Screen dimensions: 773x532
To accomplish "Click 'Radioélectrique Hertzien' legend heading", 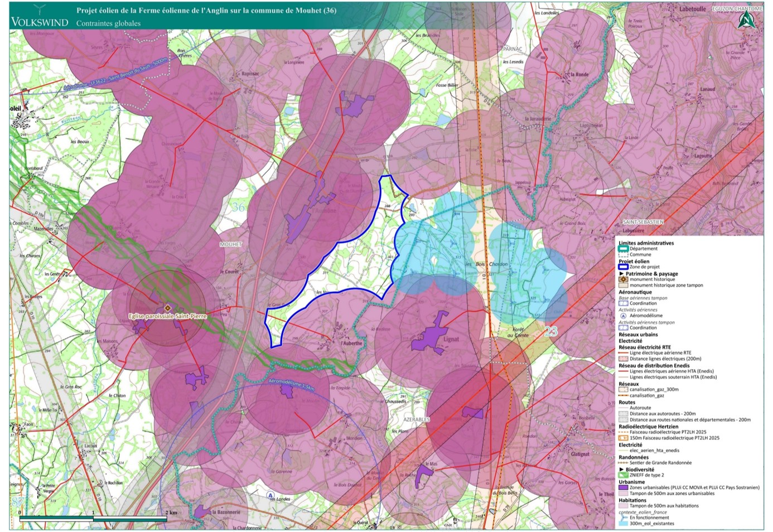I will coord(649,427).
